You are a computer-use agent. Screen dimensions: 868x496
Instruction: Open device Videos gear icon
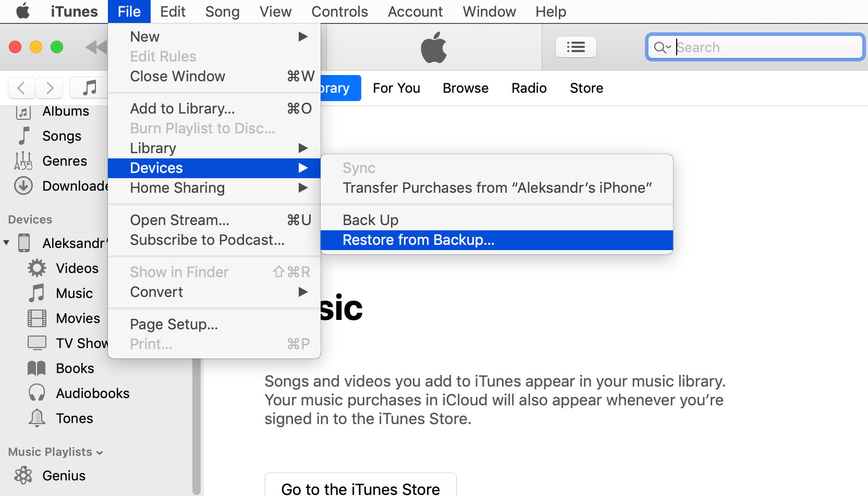click(37, 268)
